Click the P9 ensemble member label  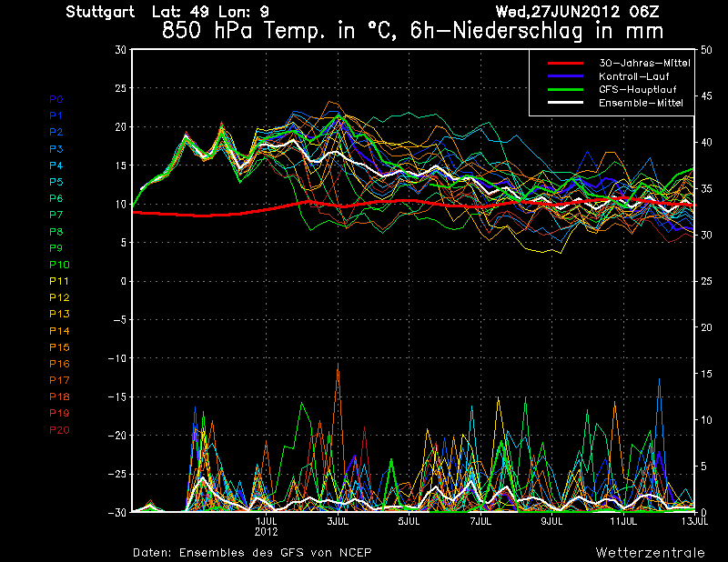56,248
